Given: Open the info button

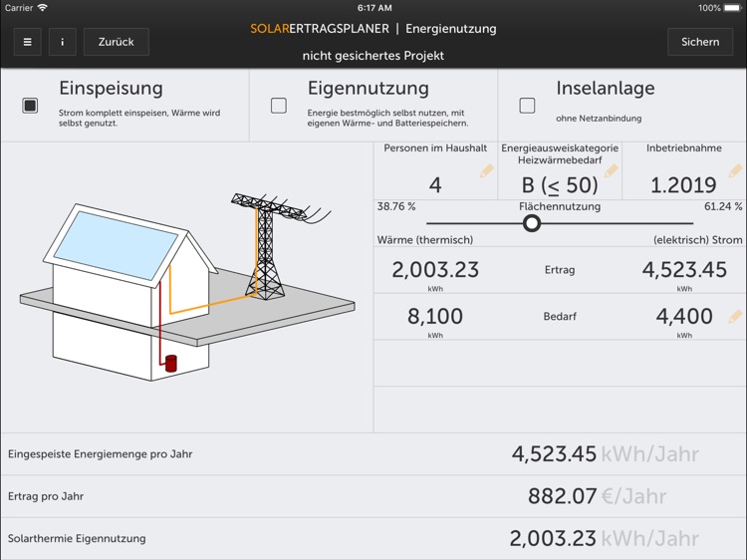Looking at the screenshot, I should pos(63,42).
